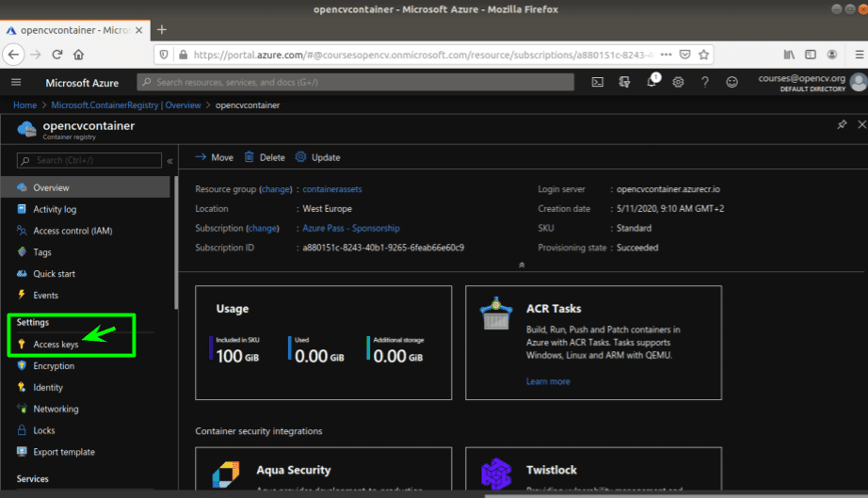868x498 pixels.
Task: Reload the page in Firefox
Action: pyautogui.click(x=57, y=55)
